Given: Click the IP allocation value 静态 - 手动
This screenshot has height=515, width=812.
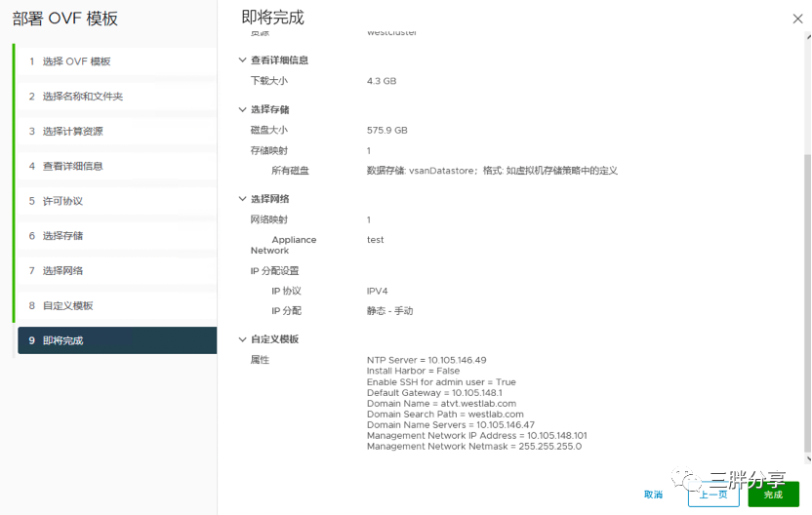Looking at the screenshot, I should (x=389, y=311).
